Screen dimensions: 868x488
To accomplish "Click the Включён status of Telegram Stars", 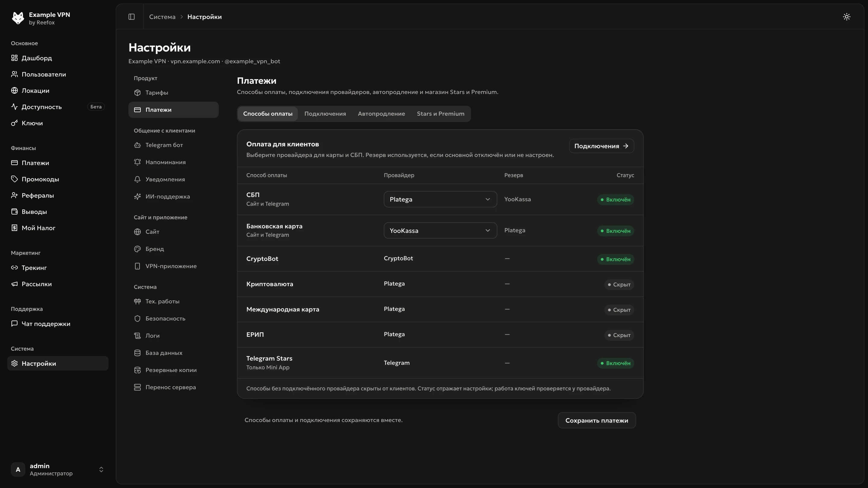I will [x=615, y=363].
